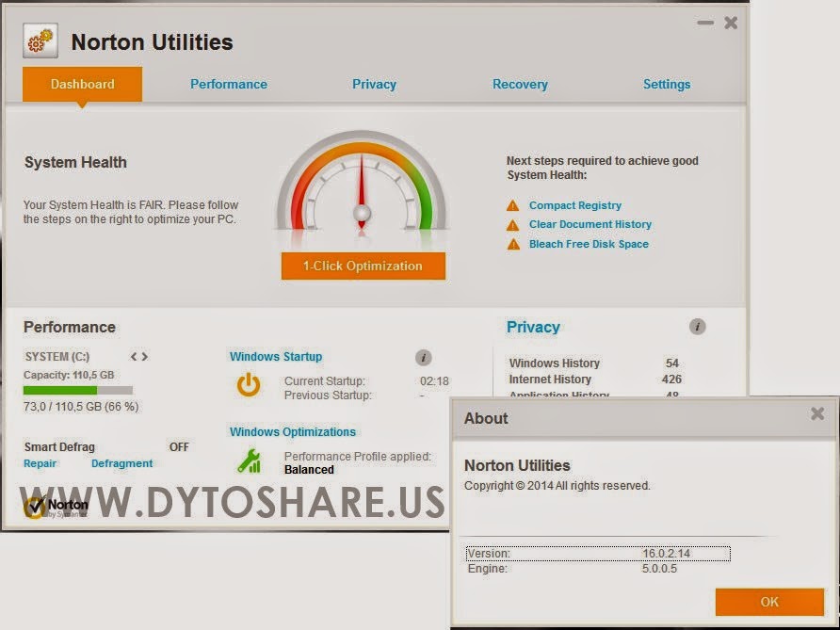Open the Clear Document History link
This screenshot has height=630, width=840.
coord(590,224)
